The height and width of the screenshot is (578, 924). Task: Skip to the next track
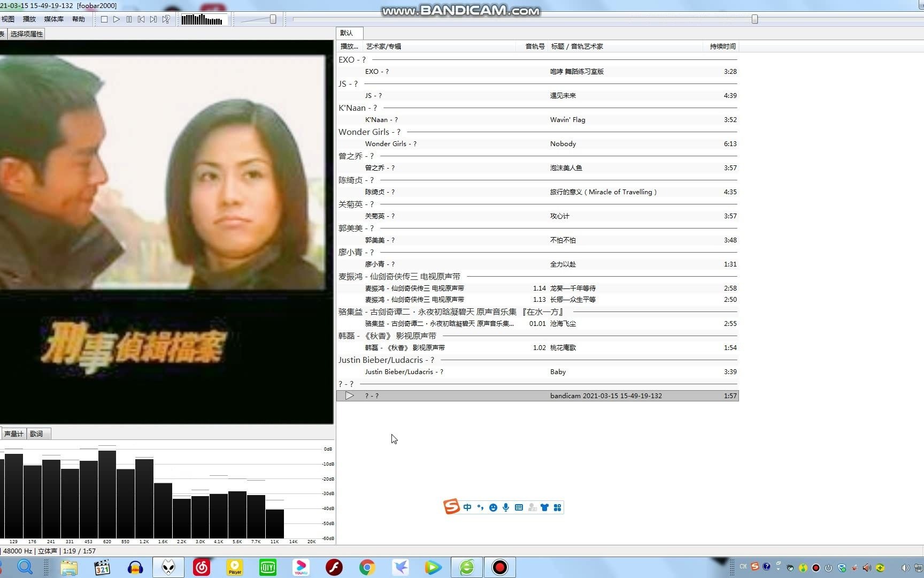153,19
